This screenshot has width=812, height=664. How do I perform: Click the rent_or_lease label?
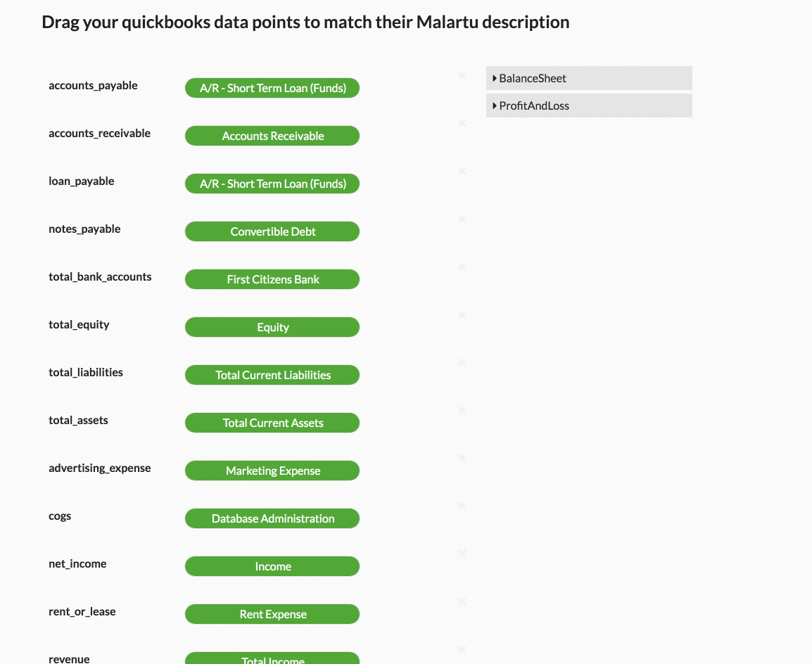[x=82, y=612]
